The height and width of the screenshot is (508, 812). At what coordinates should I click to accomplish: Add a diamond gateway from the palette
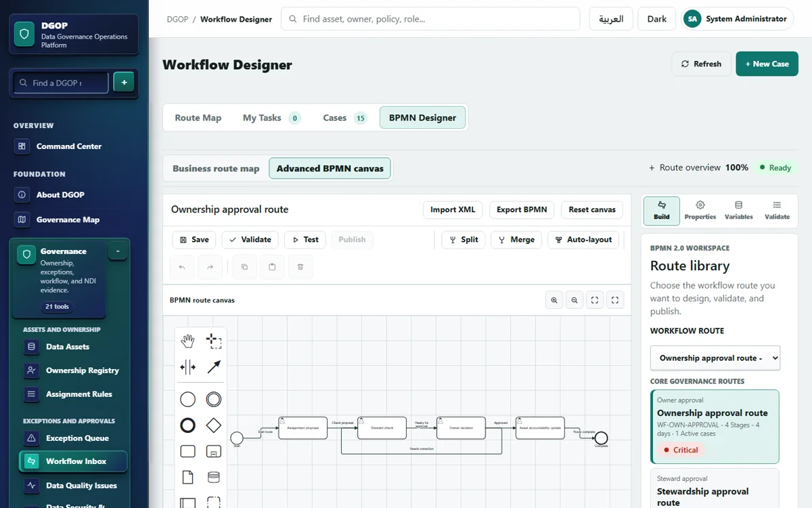tap(214, 425)
